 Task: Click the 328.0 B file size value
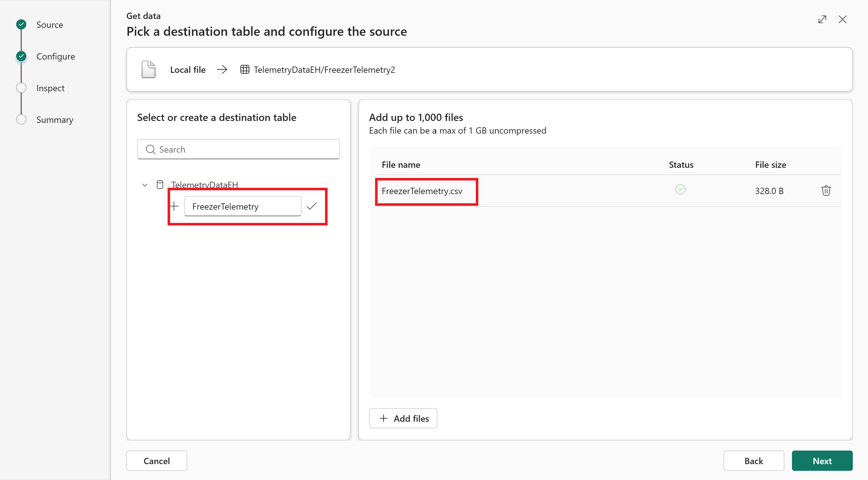tap(769, 191)
